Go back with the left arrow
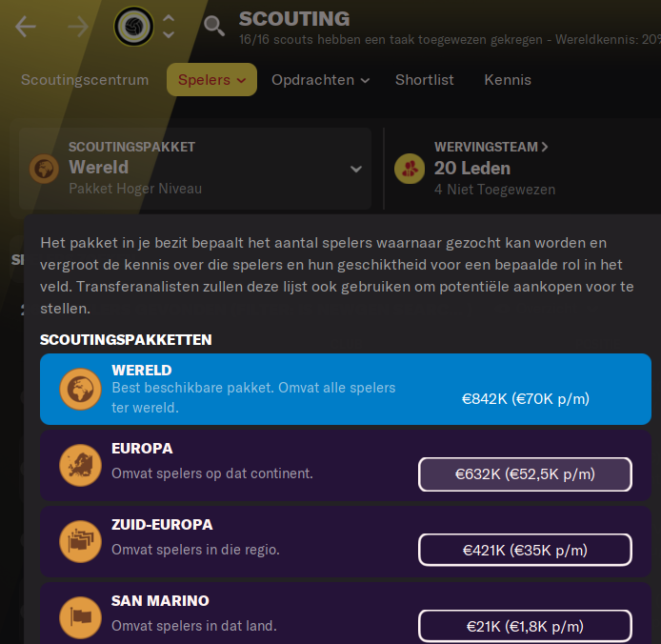The height and width of the screenshot is (644, 661). tap(26, 27)
